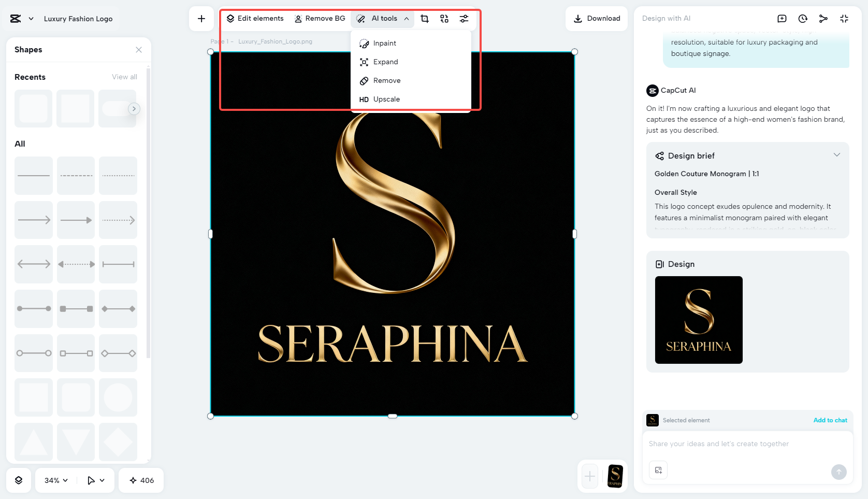Select the Inpaint AI tool

(x=384, y=43)
